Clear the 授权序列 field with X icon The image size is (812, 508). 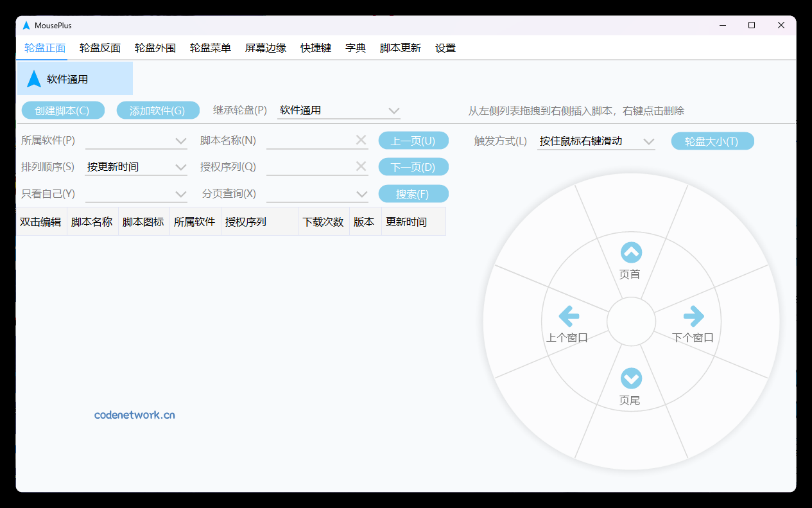tap(360, 166)
